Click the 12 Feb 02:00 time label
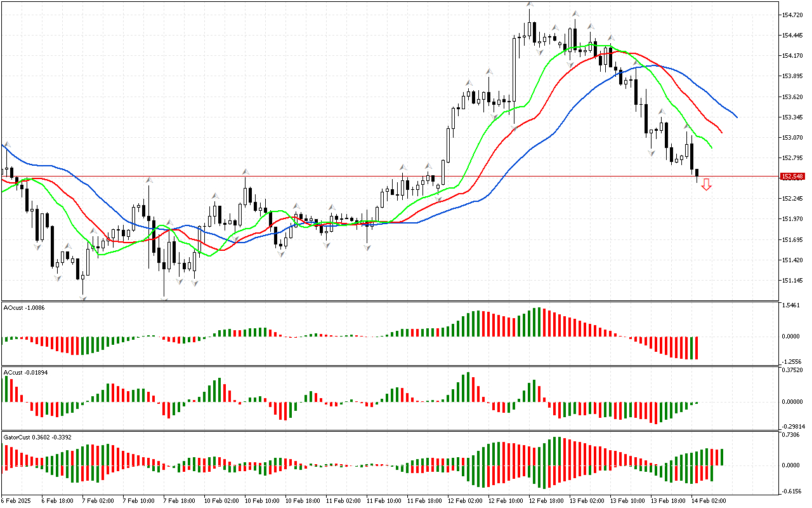This screenshot has height=508, width=812. [466, 500]
